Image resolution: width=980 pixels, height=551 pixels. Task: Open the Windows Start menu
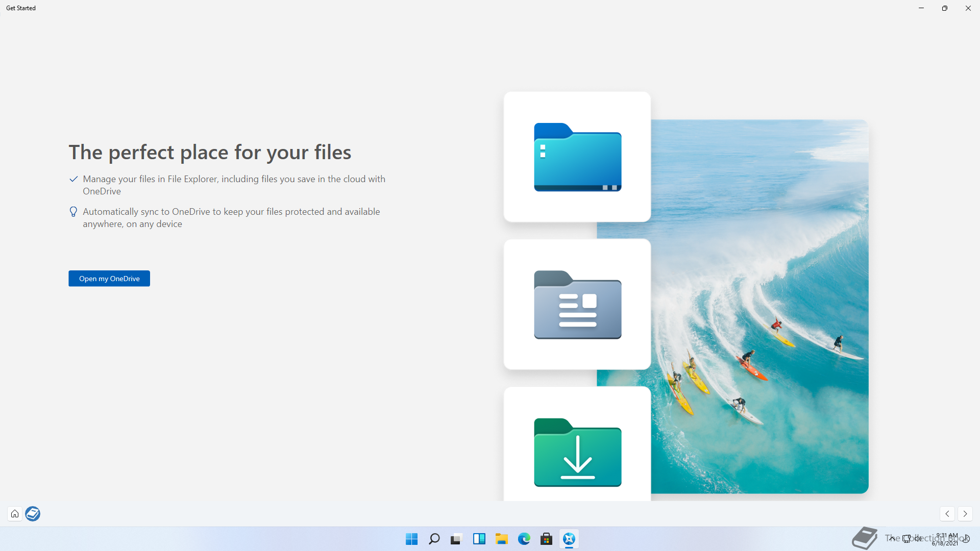(x=411, y=539)
